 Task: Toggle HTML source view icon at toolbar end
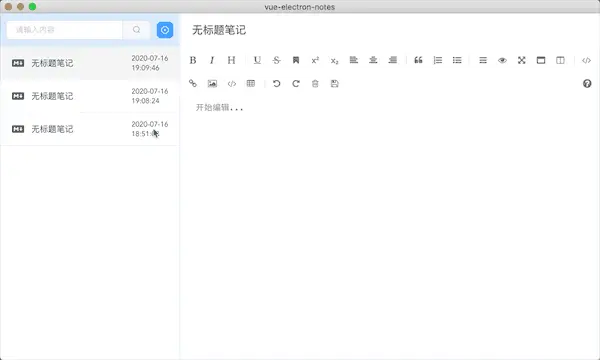[x=586, y=60]
